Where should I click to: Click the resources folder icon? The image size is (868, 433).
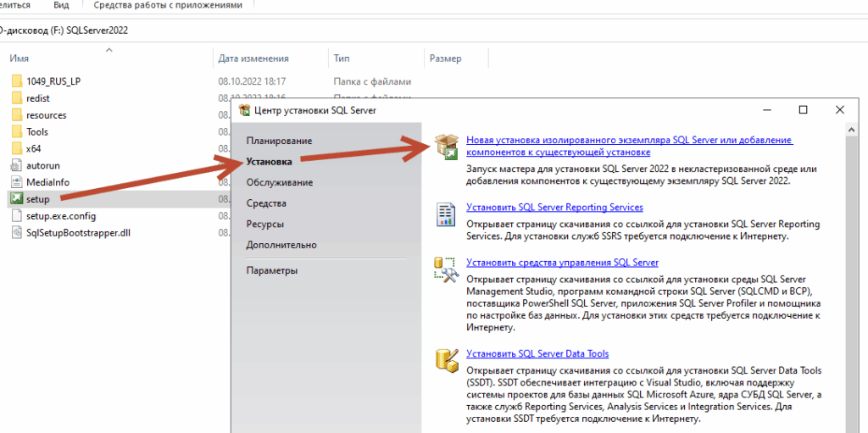(x=17, y=115)
